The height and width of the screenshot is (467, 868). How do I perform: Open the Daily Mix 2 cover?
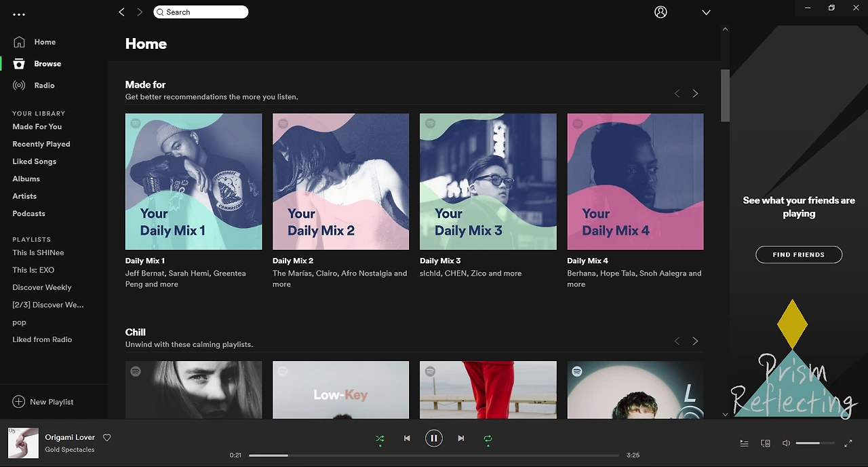point(340,182)
